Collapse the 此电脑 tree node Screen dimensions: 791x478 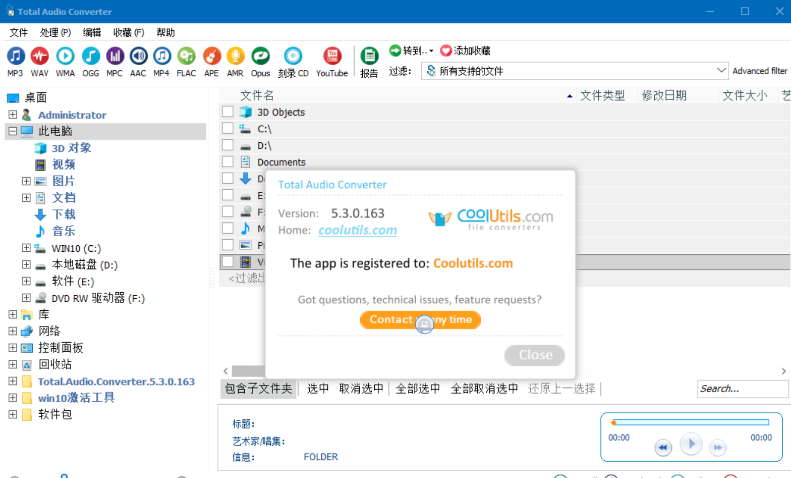click(x=13, y=131)
